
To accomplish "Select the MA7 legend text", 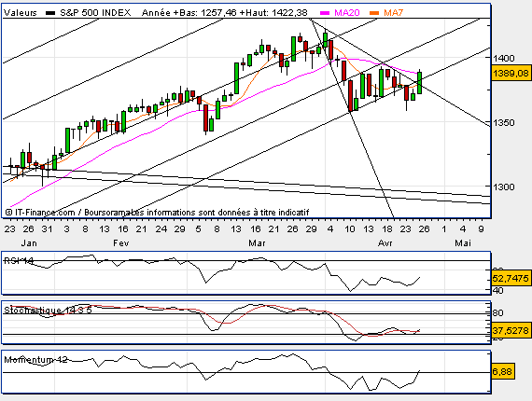I will click(393, 13).
